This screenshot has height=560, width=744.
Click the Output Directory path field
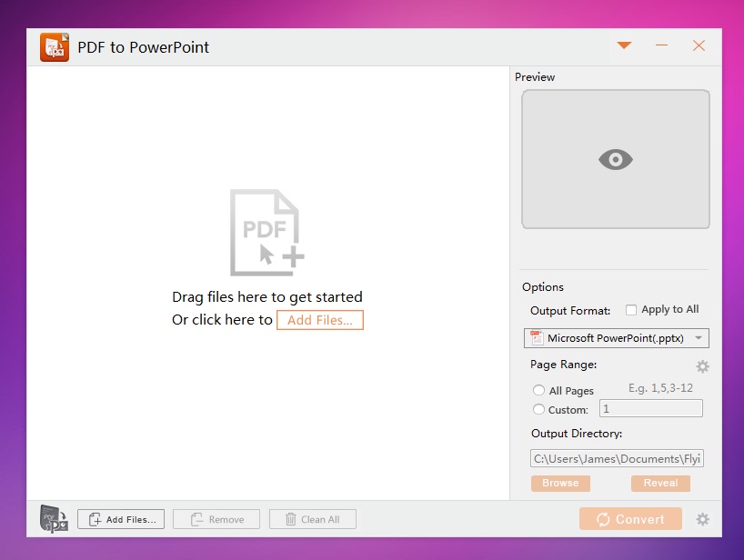[617, 458]
